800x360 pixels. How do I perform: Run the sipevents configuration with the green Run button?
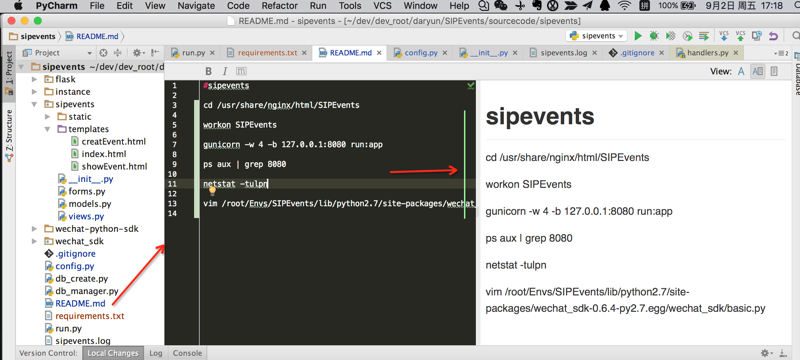click(638, 36)
